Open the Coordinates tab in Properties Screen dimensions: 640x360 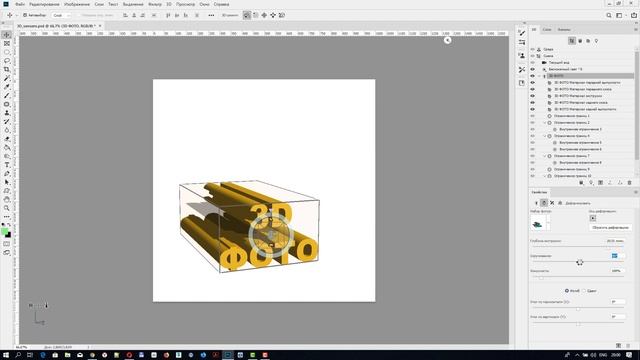(560, 203)
